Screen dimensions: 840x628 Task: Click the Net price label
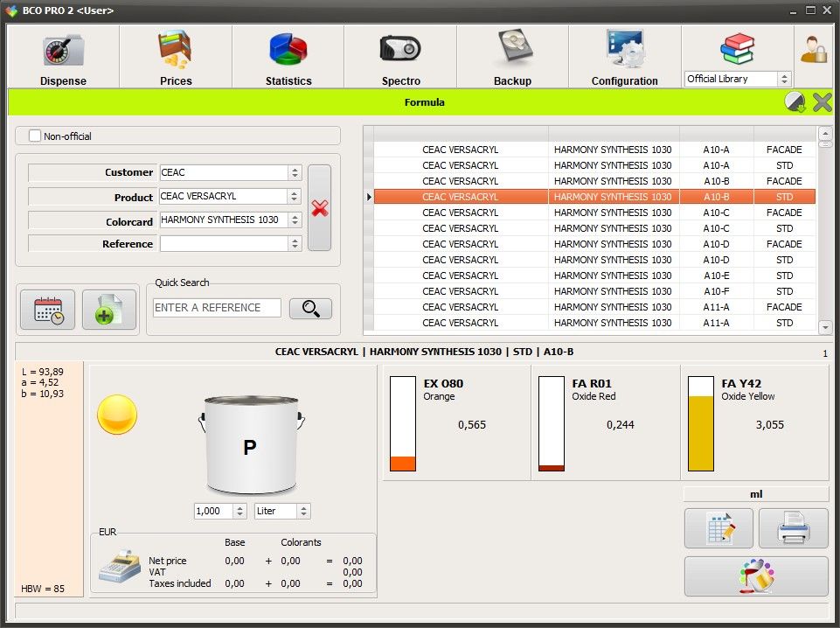168,561
